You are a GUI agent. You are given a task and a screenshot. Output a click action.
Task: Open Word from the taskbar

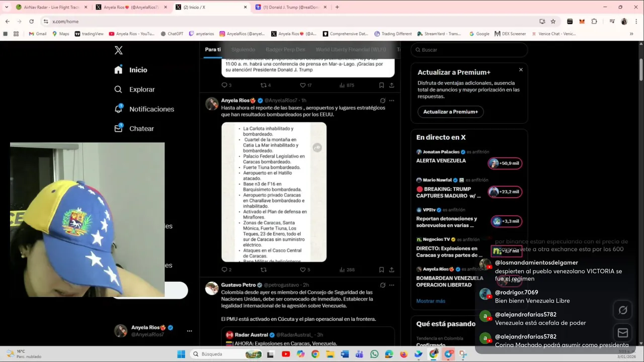click(345, 354)
